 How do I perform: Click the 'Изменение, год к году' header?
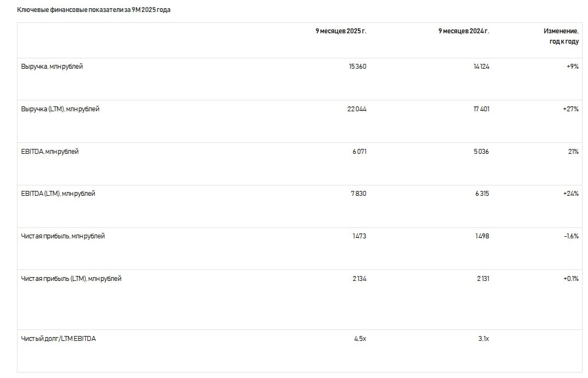[x=561, y=37]
